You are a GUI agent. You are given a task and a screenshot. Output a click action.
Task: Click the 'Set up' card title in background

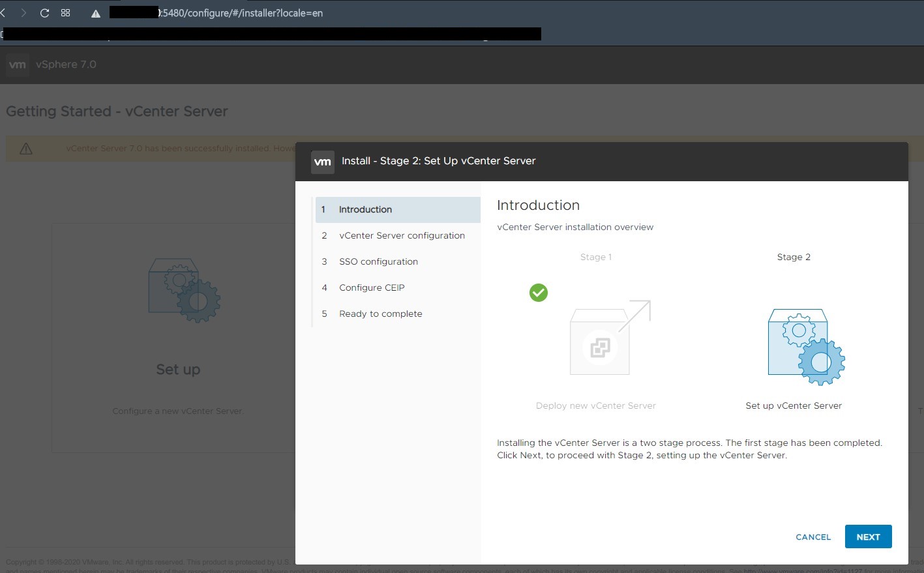click(178, 370)
